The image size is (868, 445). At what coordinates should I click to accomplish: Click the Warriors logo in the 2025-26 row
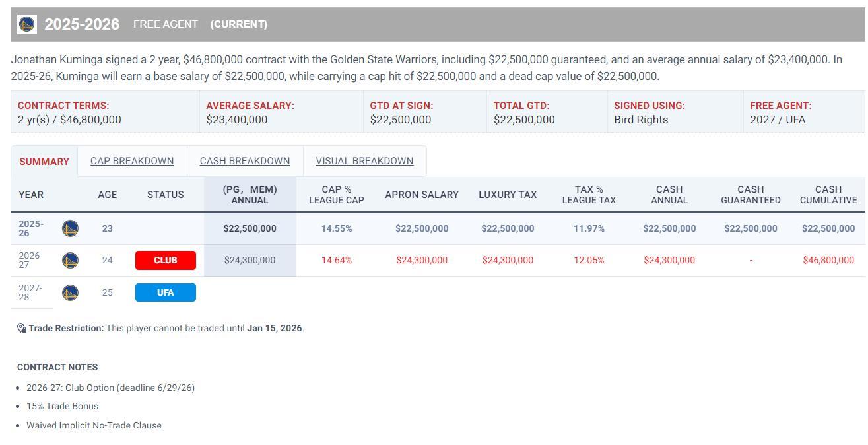click(x=70, y=228)
